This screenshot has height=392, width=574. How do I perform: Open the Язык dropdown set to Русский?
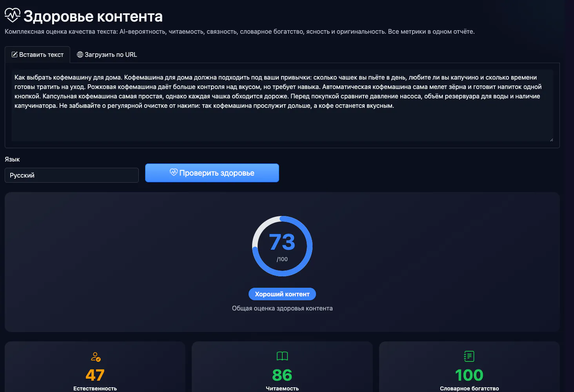click(x=72, y=175)
